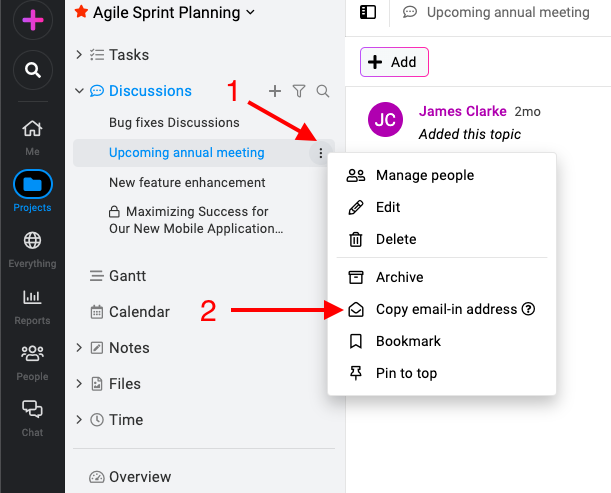The height and width of the screenshot is (493, 611).
Task: Toggle the sidebar panel layout icon
Action: pyautogui.click(x=367, y=12)
